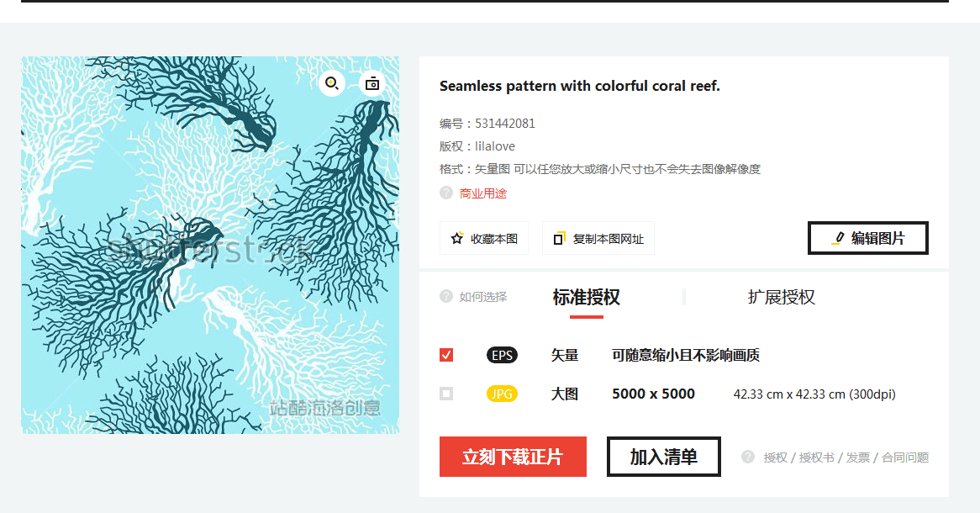Click the red 立刻下载正片 button
980x513 pixels.
(514, 457)
